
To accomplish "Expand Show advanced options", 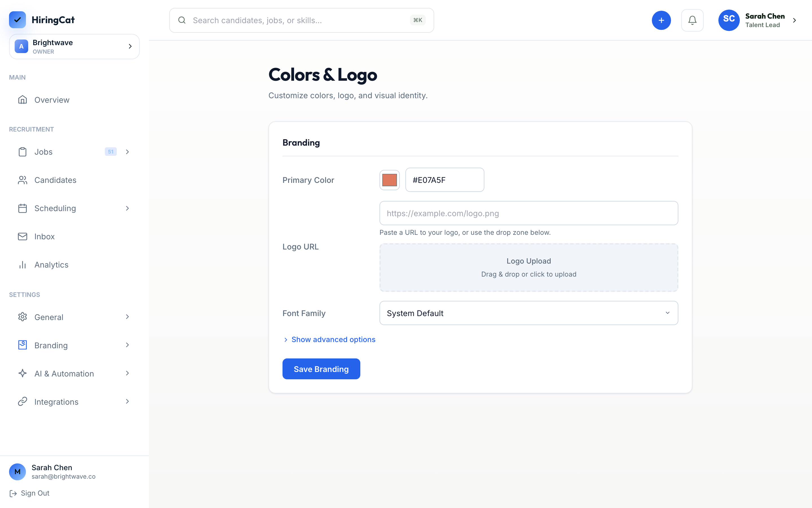I will [x=329, y=340].
